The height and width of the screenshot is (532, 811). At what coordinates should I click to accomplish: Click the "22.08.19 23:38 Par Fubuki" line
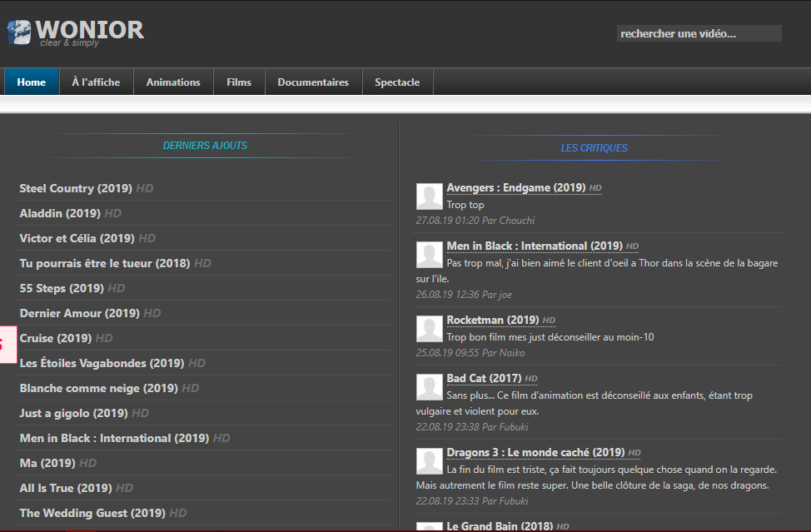click(x=472, y=427)
